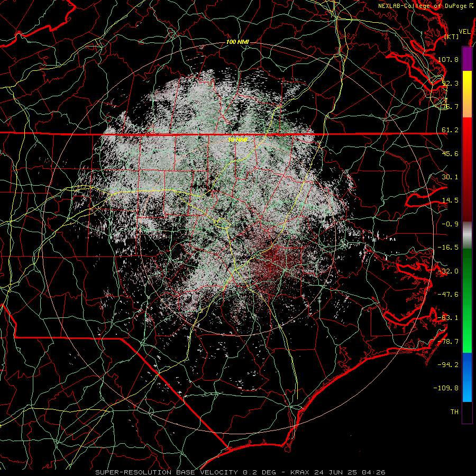Click the 50 NMI range ring label
Viewport: 476px width, 476px height.
(237, 140)
